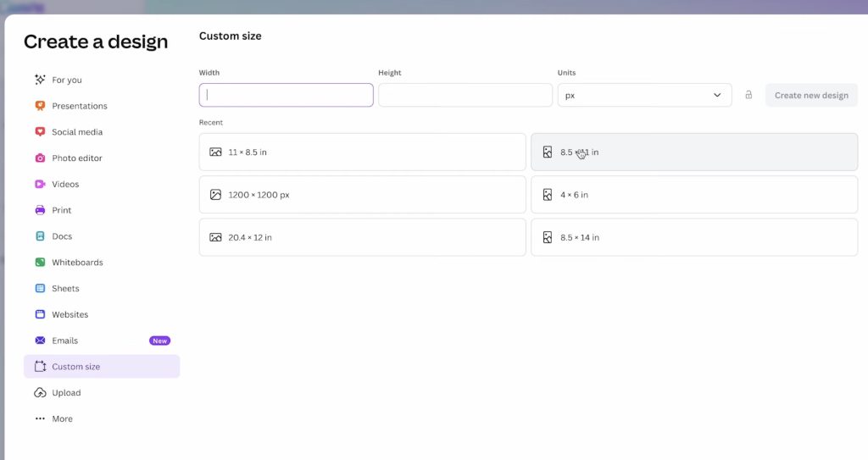Open Emails category marked New

(x=64, y=341)
